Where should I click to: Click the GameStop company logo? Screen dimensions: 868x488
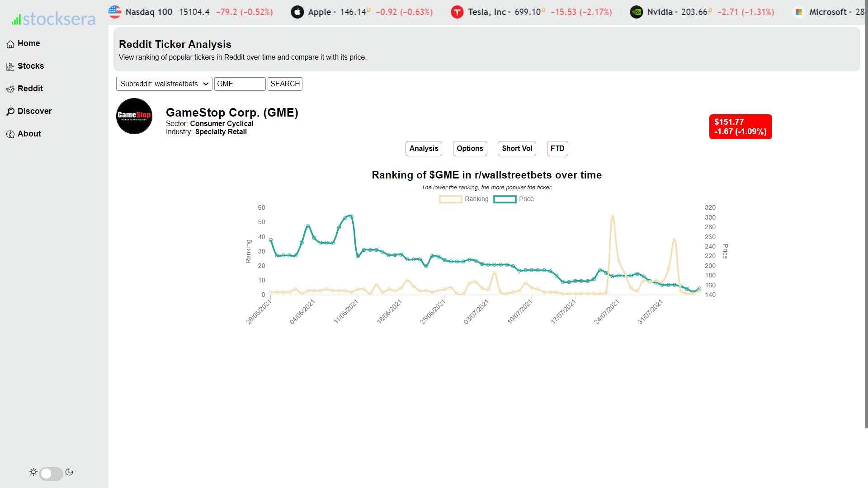click(x=134, y=116)
